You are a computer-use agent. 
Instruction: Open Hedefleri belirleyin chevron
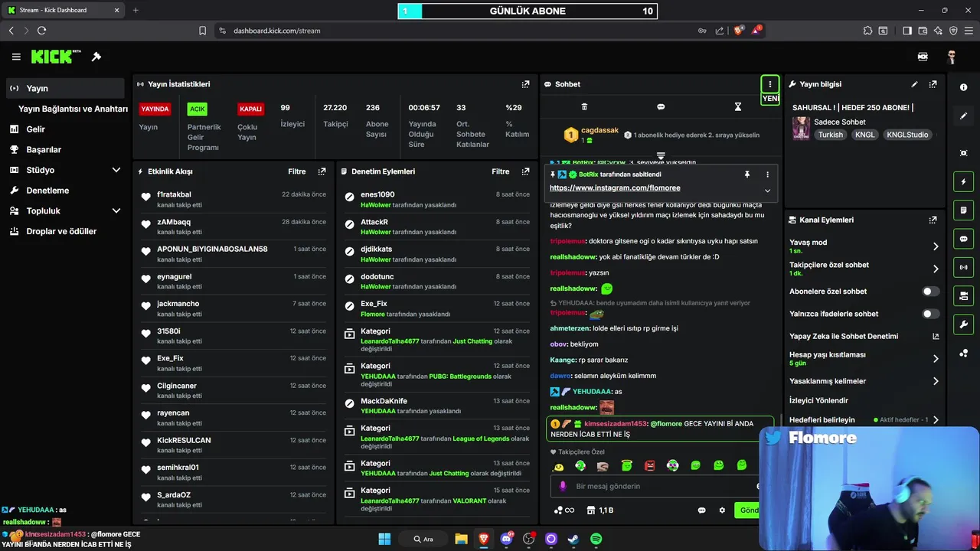click(936, 420)
